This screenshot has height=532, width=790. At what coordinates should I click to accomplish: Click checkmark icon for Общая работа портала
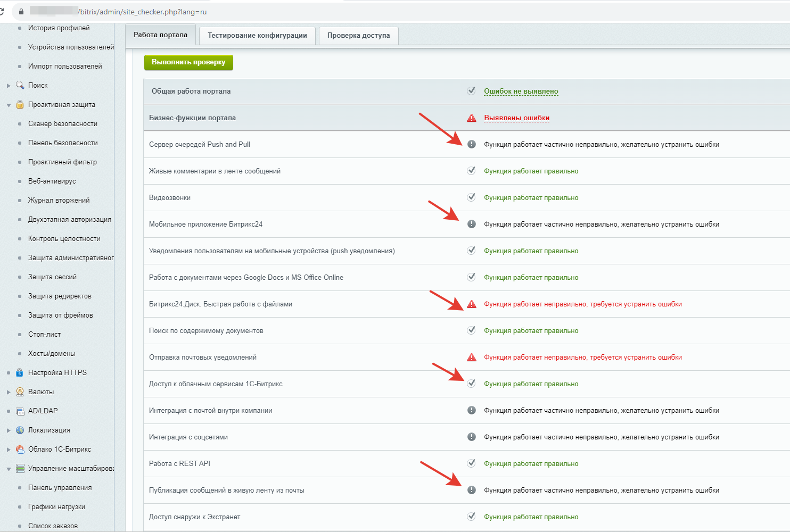pos(471,91)
